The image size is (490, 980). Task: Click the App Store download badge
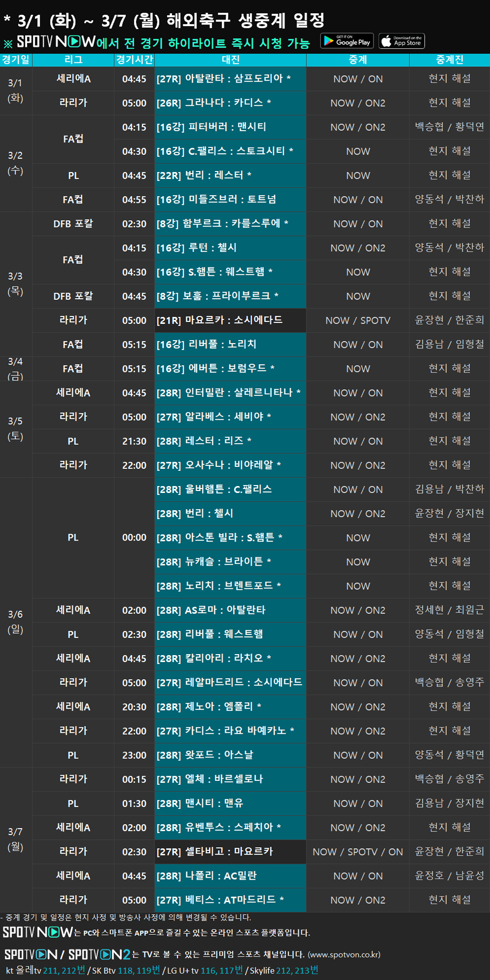pos(402,41)
